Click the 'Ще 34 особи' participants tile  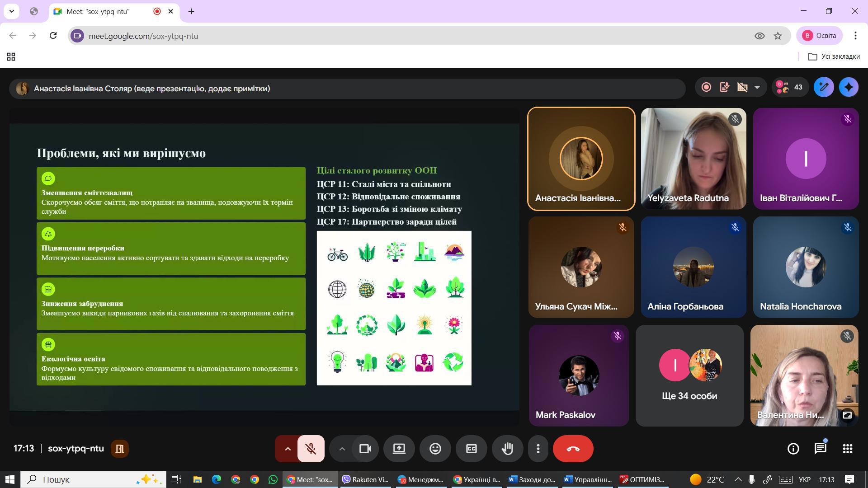[x=689, y=375]
